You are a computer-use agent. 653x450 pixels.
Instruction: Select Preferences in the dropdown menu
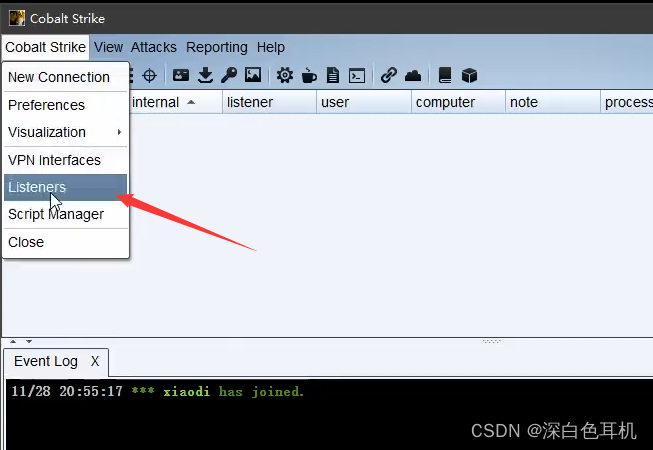coord(65,105)
